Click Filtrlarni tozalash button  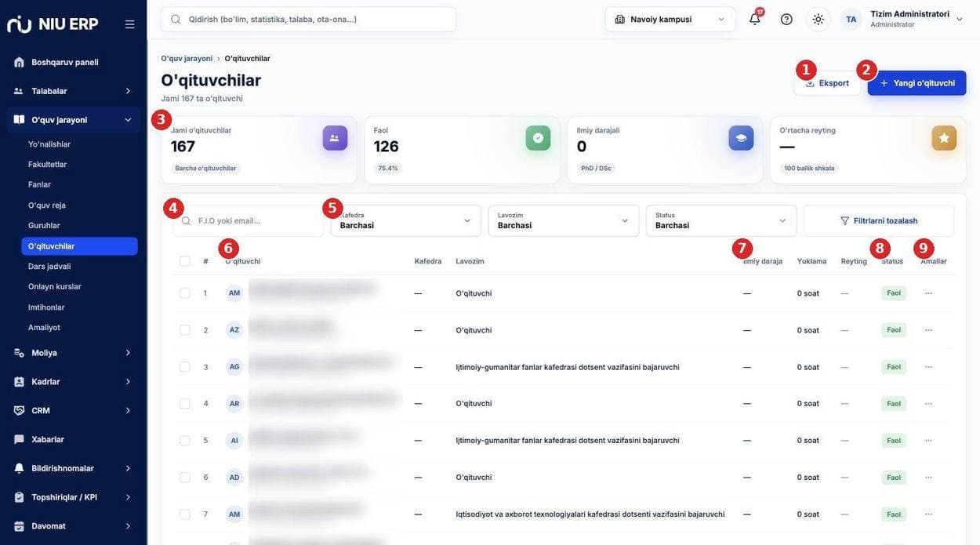879,220
